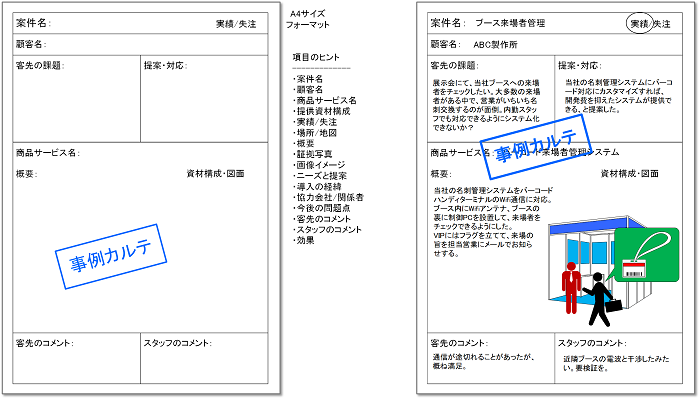Click the 提案・対応 label on the blank form
The height and width of the screenshot is (399, 700).
(165, 66)
